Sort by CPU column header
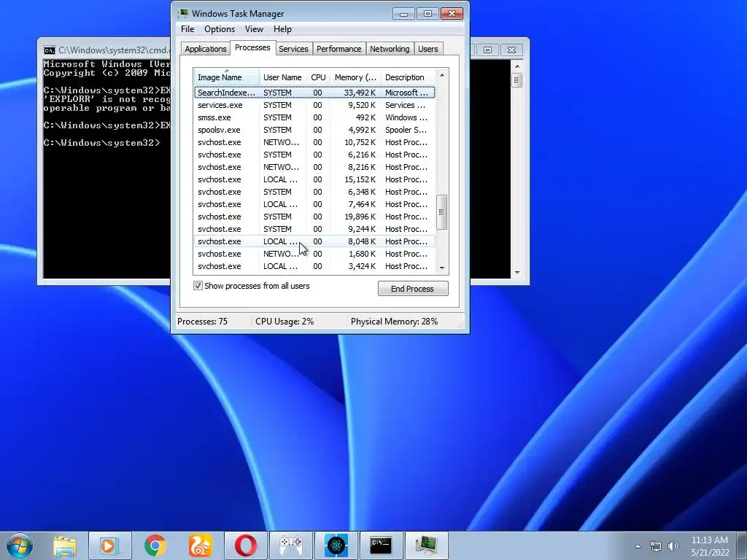This screenshot has height=560, width=747. [x=318, y=77]
